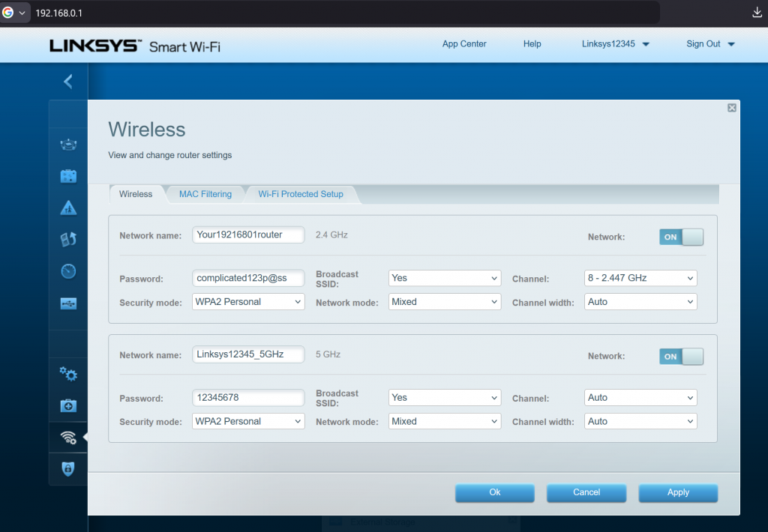Open the 5 GHz Broadcast SSID dropdown

click(444, 397)
